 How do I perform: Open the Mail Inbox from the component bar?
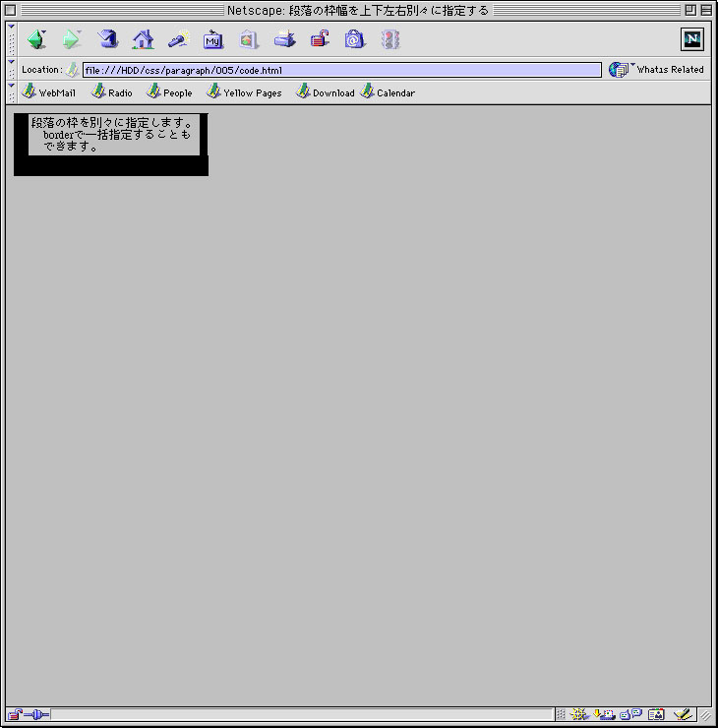tap(604, 714)
